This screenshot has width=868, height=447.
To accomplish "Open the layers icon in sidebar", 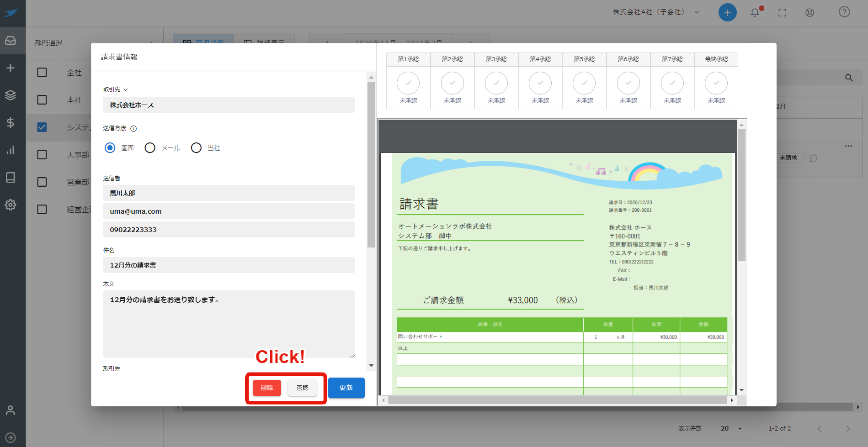I will coord(11,95).
